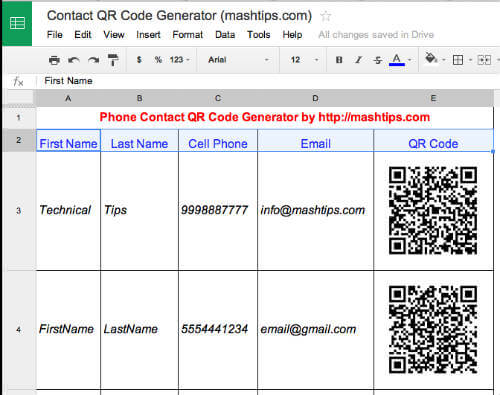Click the Print icon

54,60
